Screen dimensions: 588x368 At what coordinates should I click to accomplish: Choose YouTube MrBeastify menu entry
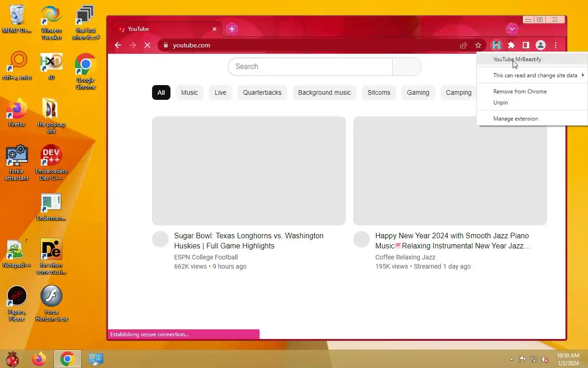pyautogui.click(x=532, y=59)
